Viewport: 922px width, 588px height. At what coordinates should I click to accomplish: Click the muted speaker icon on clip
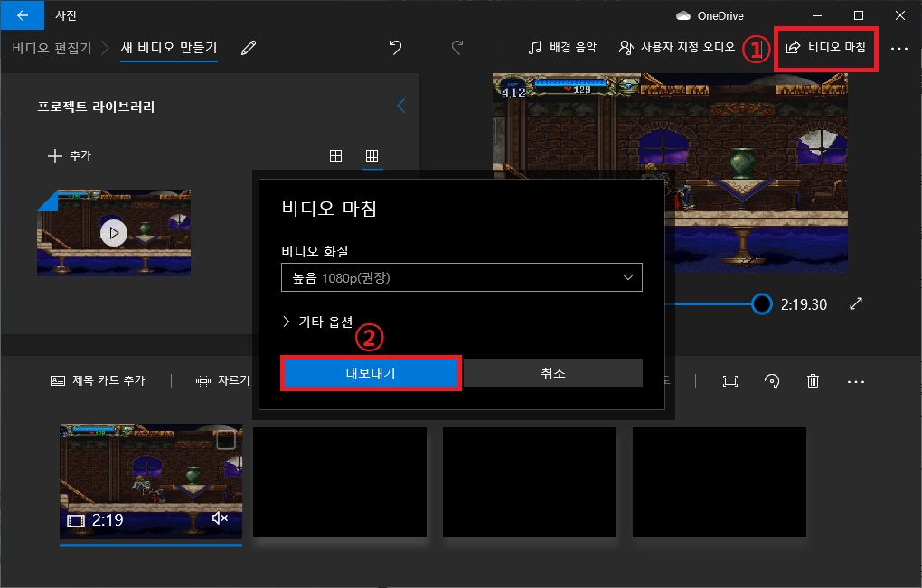pyautogui.click(x=220, y=518)
